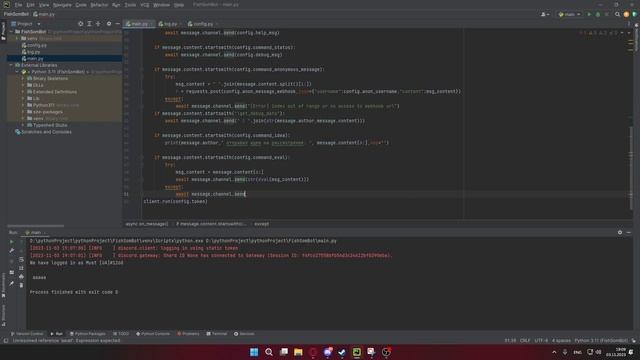This screenshot has width=640, height=360.
Task: Switch to the log.py editor tab
Action: (170, 24)
